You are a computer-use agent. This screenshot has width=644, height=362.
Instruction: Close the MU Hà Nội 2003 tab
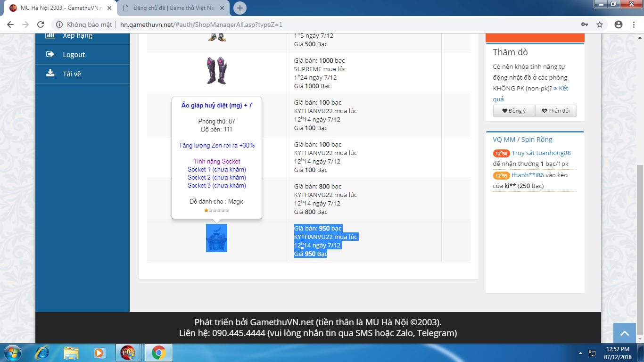pos(109,8)
